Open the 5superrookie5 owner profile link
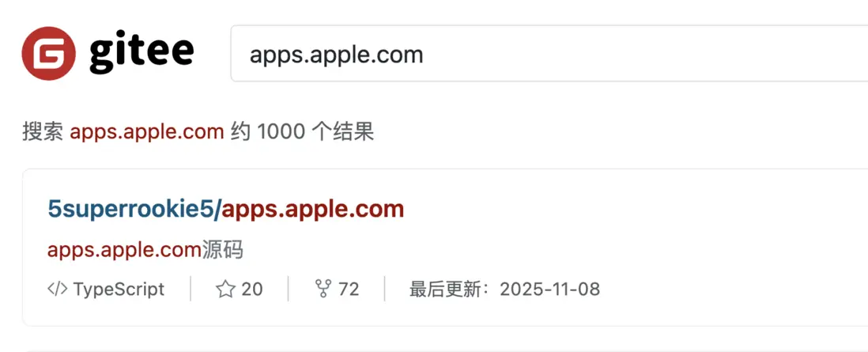 [132, 210]
